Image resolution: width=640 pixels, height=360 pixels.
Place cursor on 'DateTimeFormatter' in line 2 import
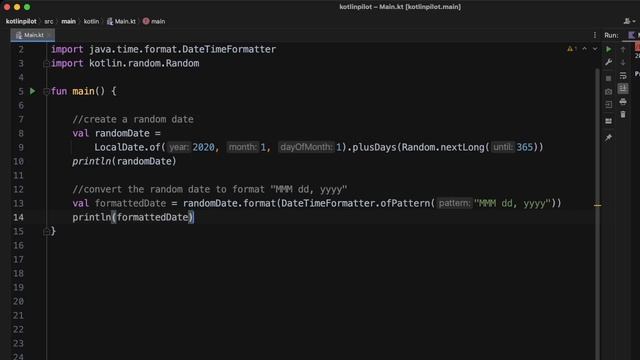pyautogui.click(x=229, y=49)
